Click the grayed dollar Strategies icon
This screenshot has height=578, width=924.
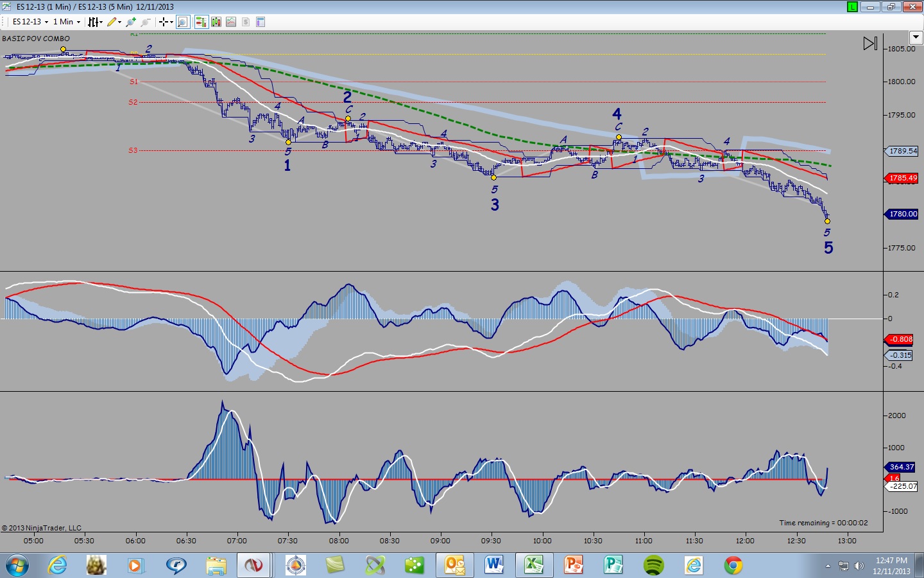[246, 22]
